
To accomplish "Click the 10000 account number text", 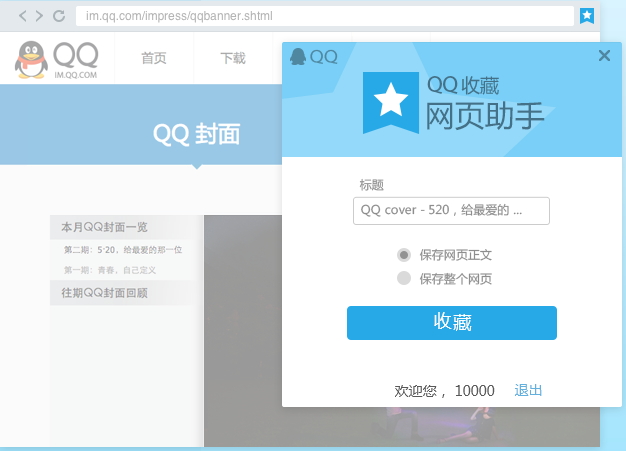I will pyautogui.click(x=475, y=391).
